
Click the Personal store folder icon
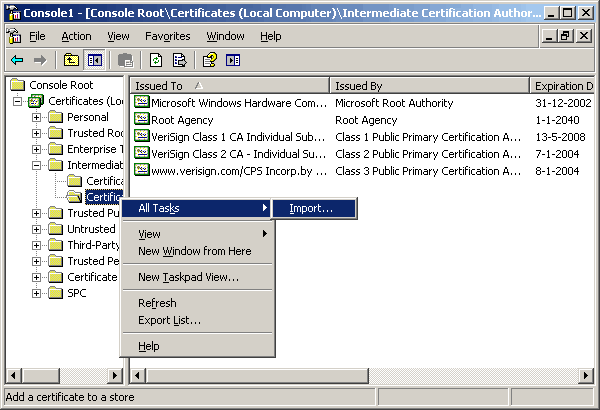pos(55,117)
